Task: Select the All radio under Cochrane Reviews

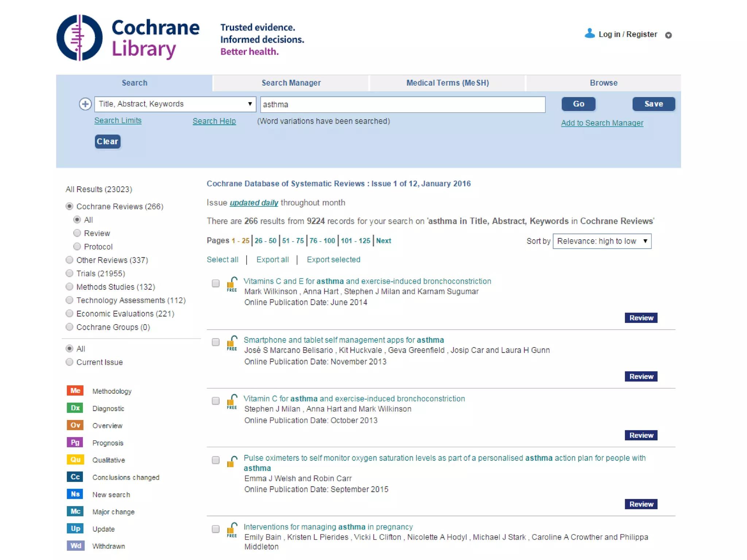Action: [x=77, y=219]
